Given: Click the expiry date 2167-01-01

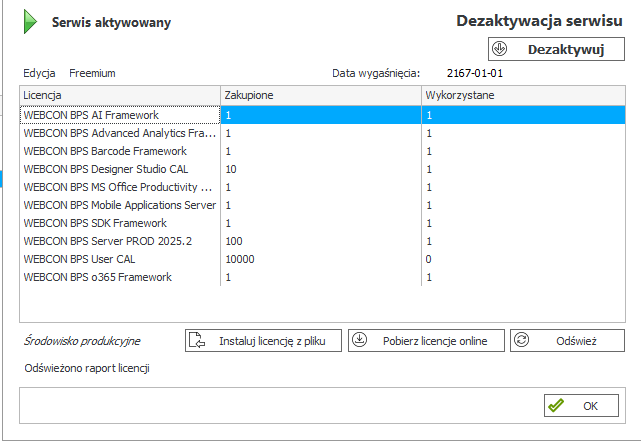Looking at the screenshot, I should click(475, 73).
